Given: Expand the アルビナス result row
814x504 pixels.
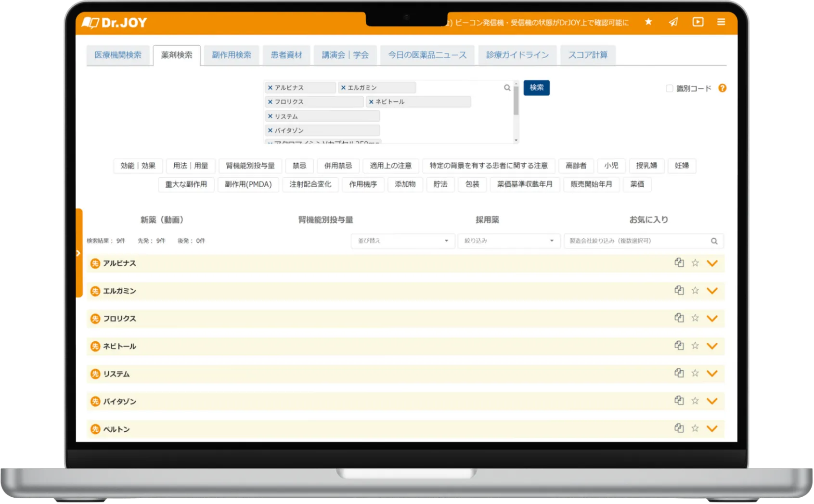Looking at the screenshot, I should 712,263.
